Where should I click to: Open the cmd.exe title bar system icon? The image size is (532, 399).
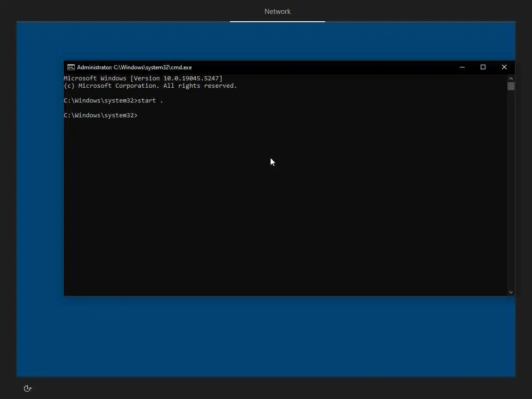(x=71, y=67)
